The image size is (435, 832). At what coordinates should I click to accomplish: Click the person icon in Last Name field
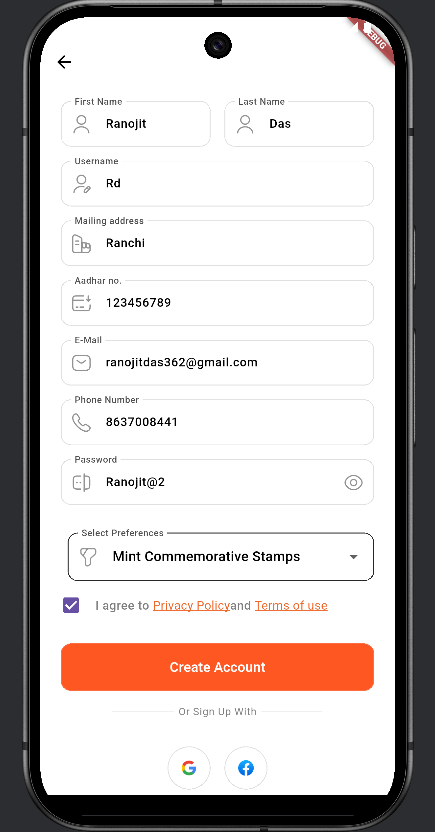(245, 124)
